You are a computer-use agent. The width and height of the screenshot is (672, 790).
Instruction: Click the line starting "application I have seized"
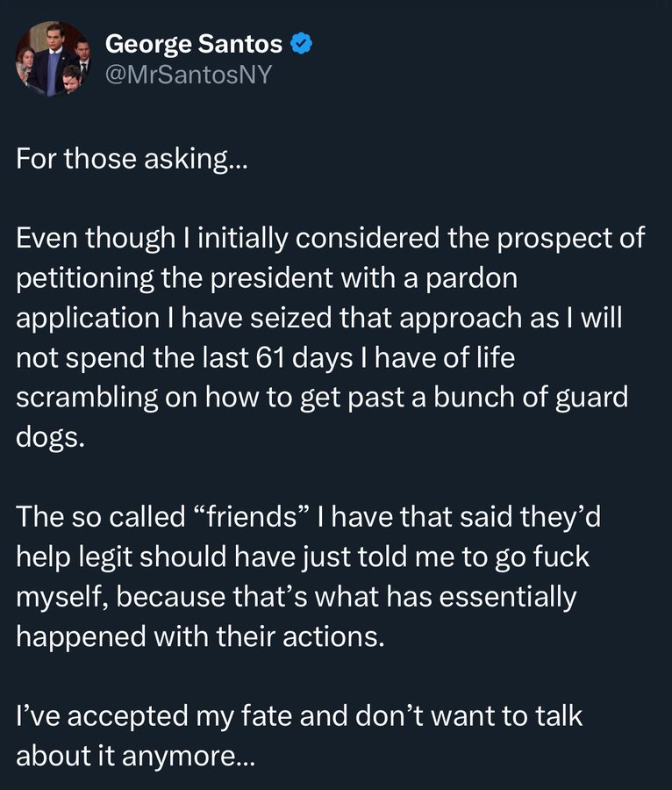318,317
